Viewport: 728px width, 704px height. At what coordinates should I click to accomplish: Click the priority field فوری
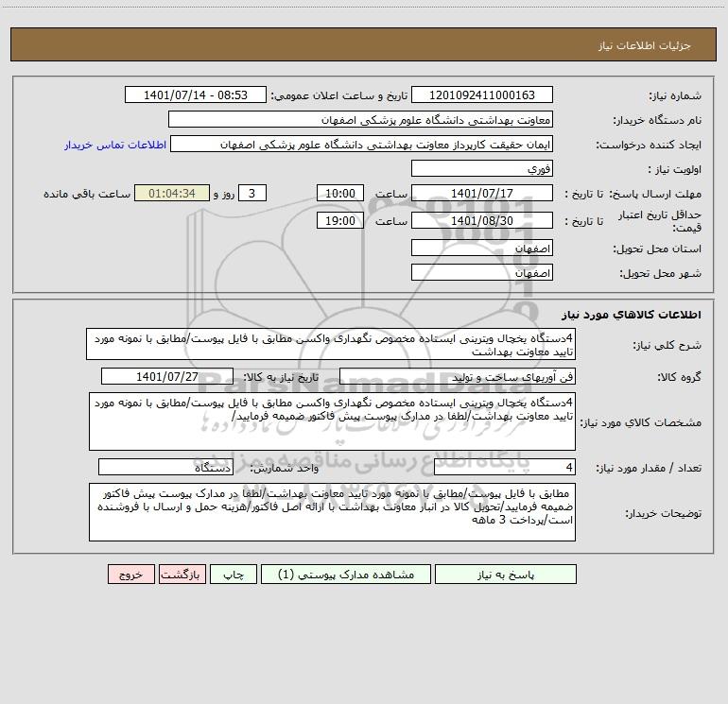pyautogui.click(x=482, y=168)
